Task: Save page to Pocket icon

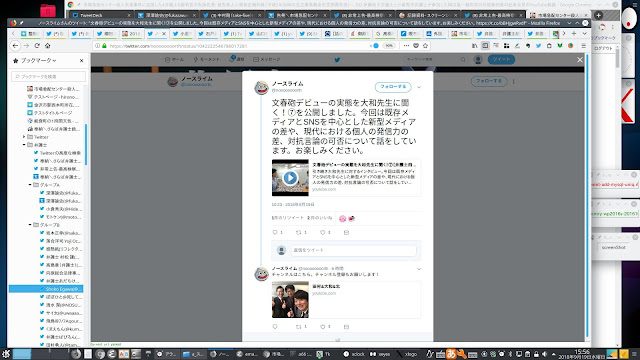Action: tap(416, 46)
